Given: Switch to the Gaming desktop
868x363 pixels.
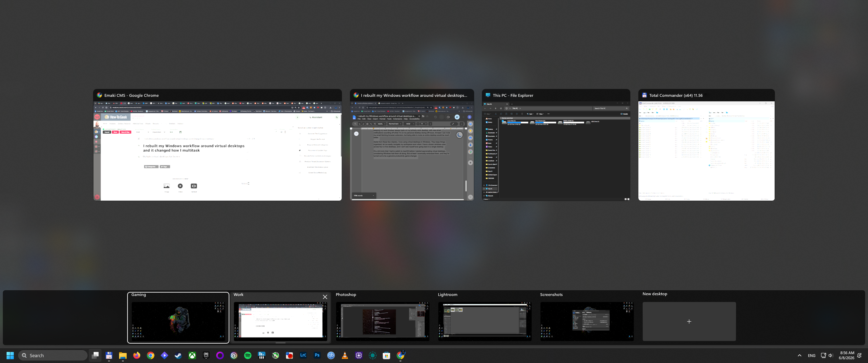Looking at the screenshot, I should pos(178,318).
